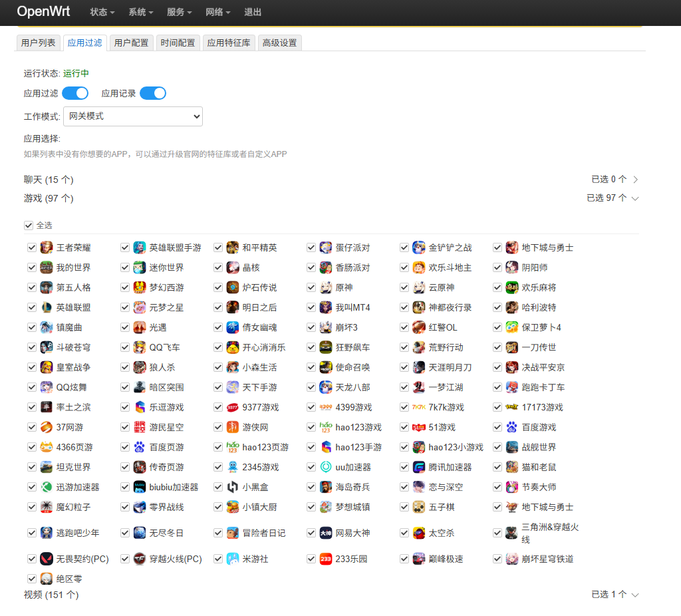Click the 王者荣耀 game icon

47,247
